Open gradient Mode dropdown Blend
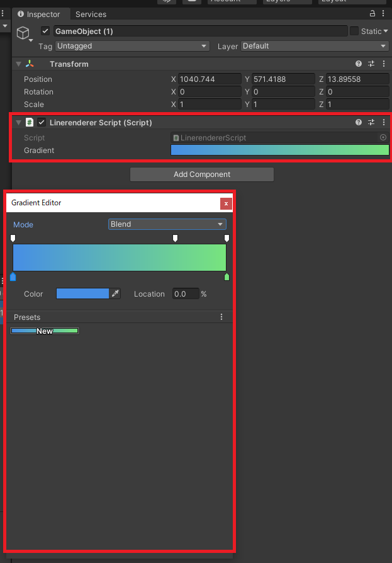 [167, 224]
